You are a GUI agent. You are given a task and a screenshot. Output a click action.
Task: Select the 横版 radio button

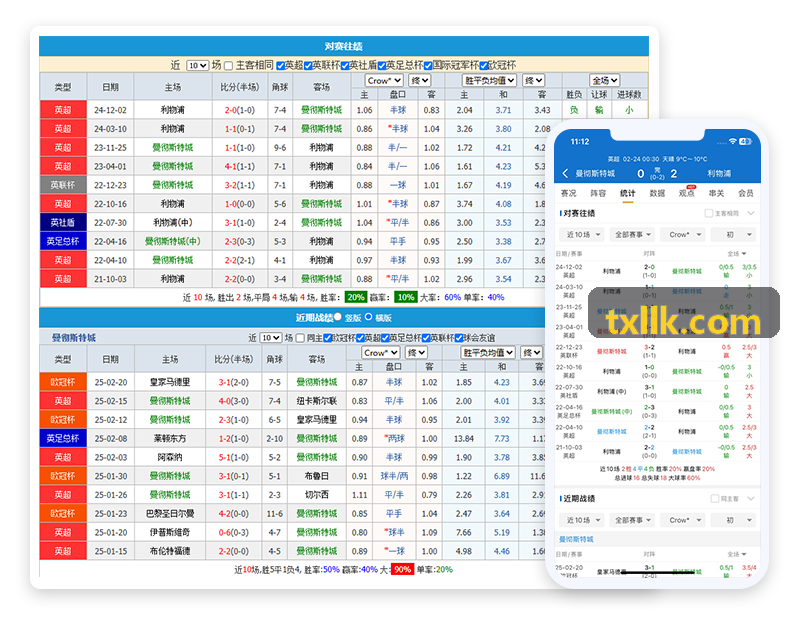pyautogui.click(x=368, y=317)
